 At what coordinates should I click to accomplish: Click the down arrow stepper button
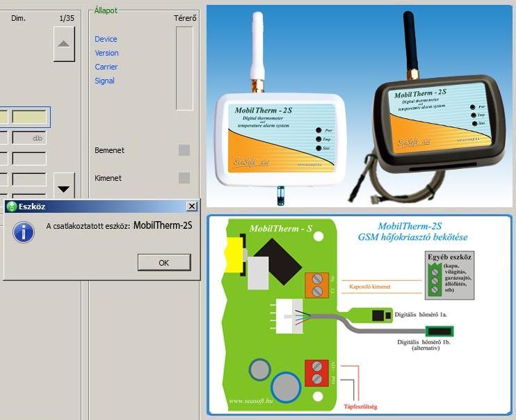click(64, 186)
